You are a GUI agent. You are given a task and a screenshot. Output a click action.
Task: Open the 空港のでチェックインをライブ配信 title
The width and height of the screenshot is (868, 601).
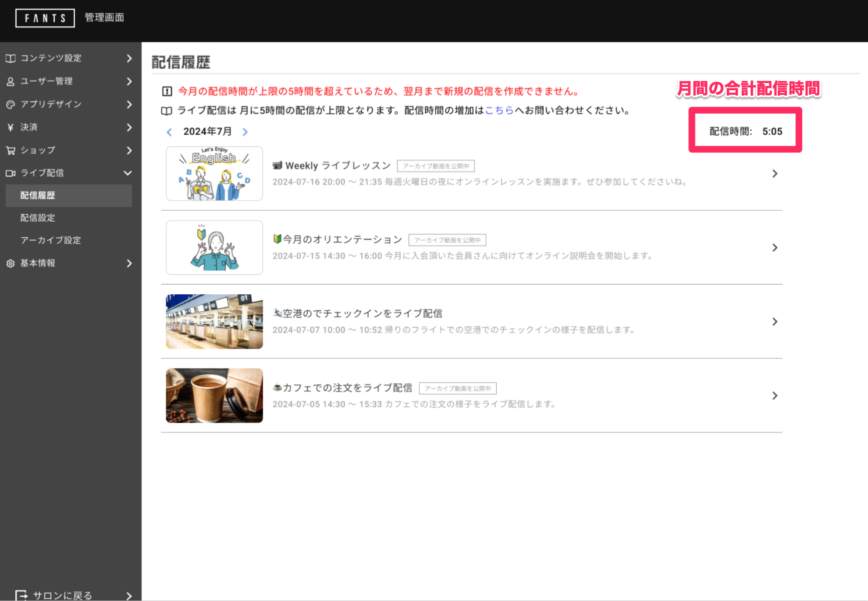pyautogui.click(x=362, y=314)
